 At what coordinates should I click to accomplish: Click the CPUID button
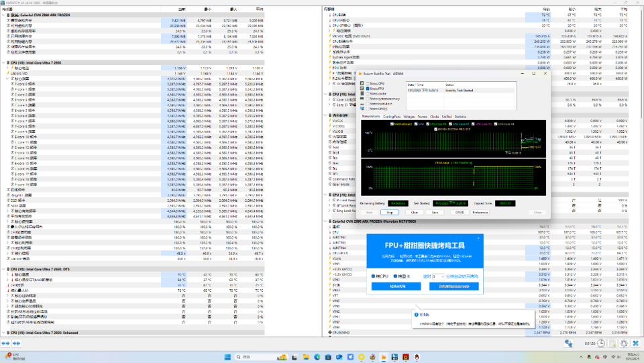tap(459, 212)
